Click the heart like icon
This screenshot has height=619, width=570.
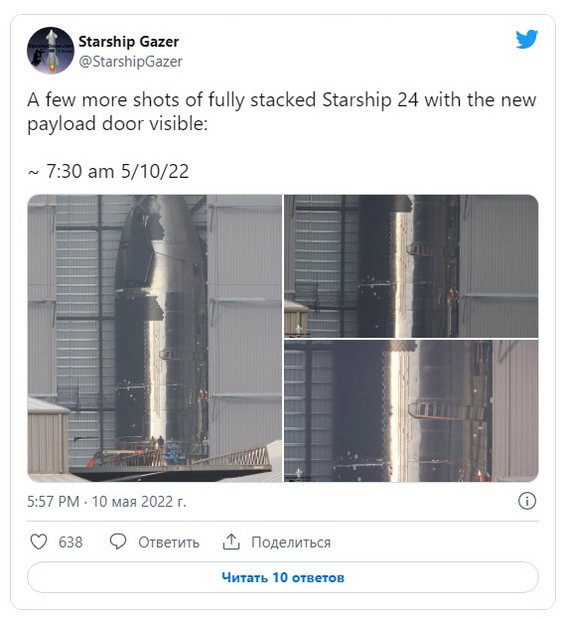click(39, 542)
